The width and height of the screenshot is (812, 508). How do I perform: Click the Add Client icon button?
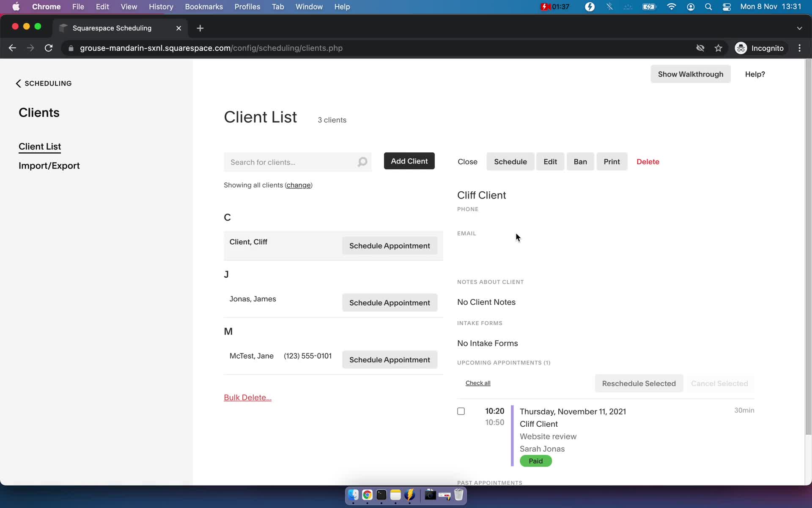409,161
